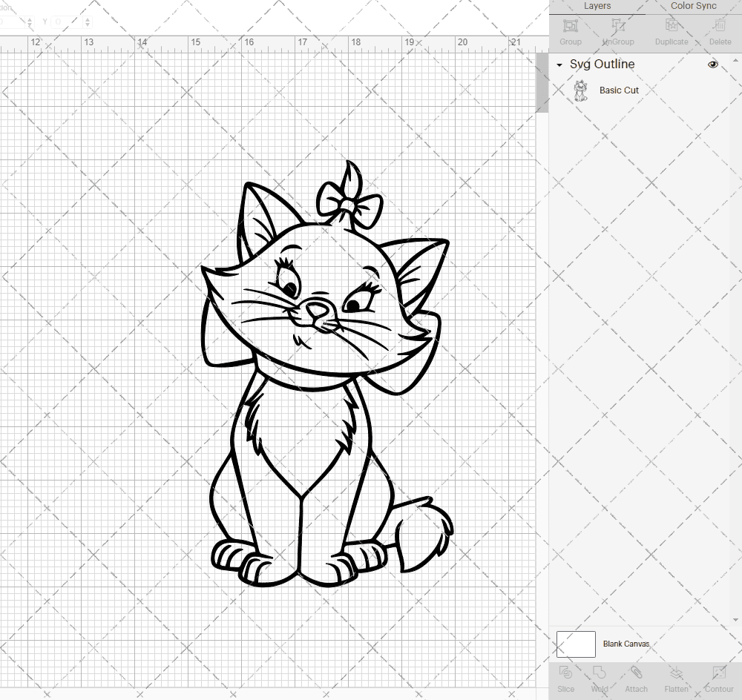
Task: Decrease the Y position stepper value
Action: [x=88, y=26]
